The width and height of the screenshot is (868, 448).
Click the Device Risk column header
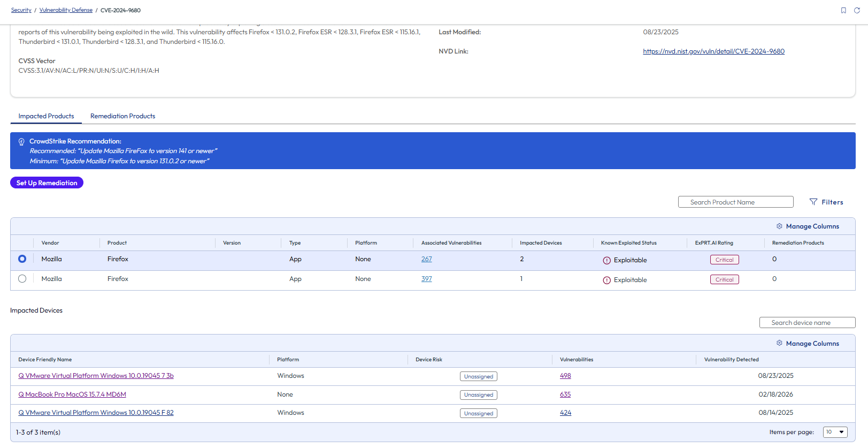(x=429, y=360)
